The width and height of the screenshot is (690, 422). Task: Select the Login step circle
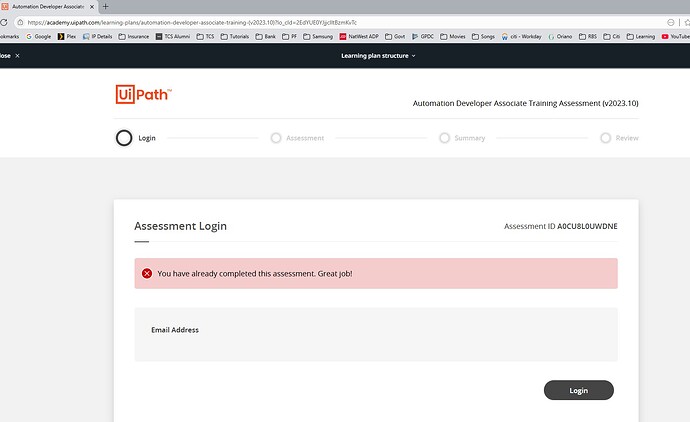[124, 138]
